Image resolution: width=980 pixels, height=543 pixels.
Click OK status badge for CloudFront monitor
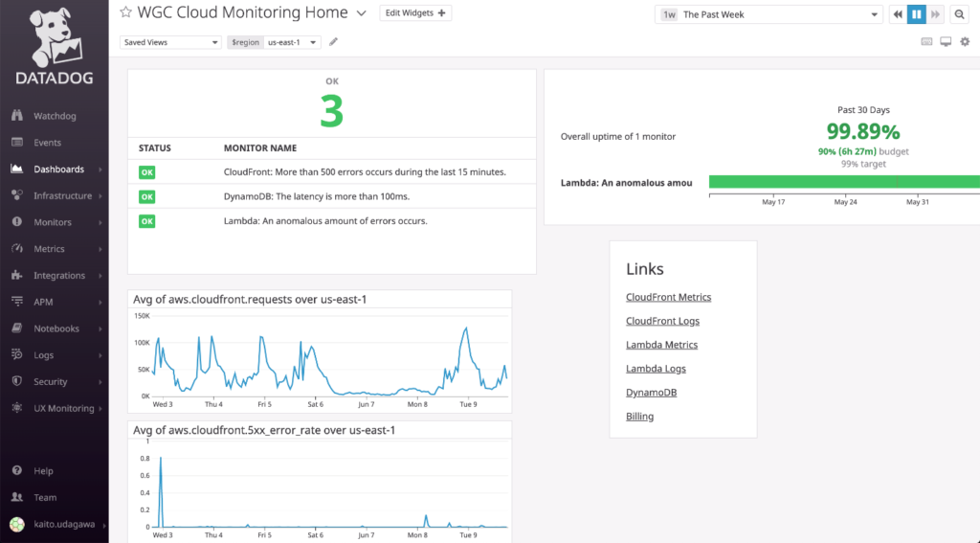click(146, 172)
